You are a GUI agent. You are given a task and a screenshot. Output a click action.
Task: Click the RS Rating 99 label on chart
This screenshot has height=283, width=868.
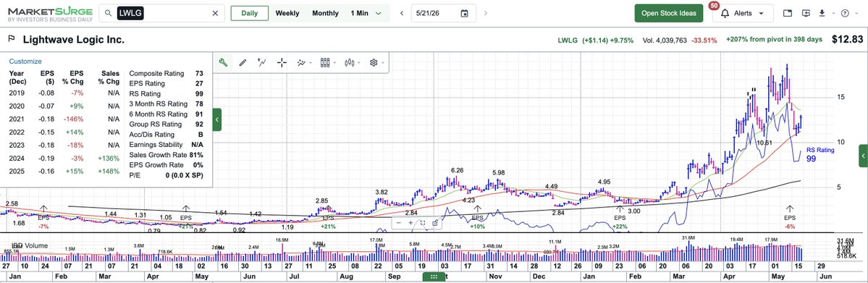pyautogui.click(x=819, y=154)
